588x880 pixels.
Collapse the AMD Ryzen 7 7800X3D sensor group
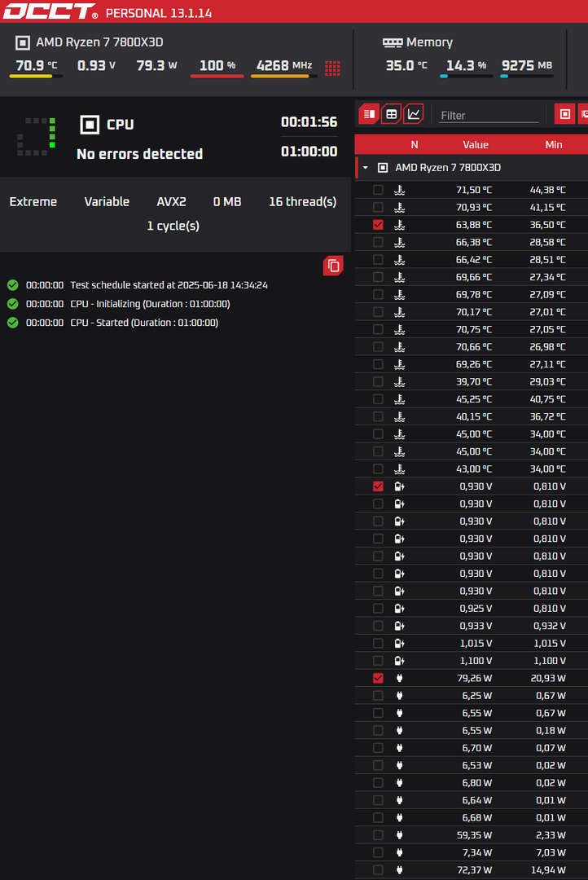365,168
